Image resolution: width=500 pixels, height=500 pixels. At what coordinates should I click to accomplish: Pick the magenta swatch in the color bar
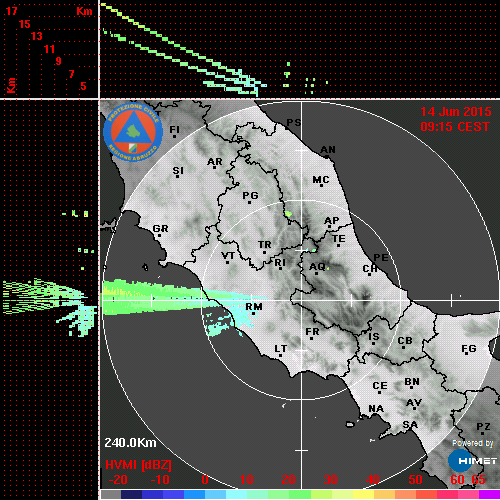click(x=489, y=494)
